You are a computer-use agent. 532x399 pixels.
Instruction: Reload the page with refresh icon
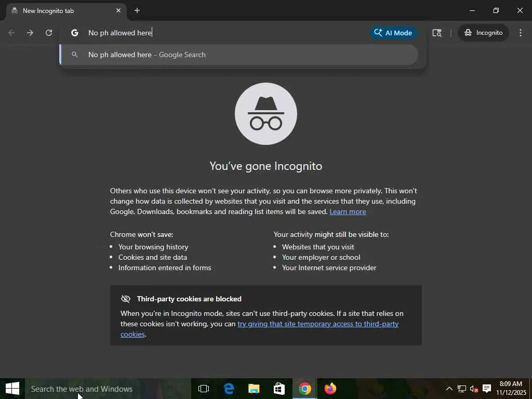click(49, 33)
